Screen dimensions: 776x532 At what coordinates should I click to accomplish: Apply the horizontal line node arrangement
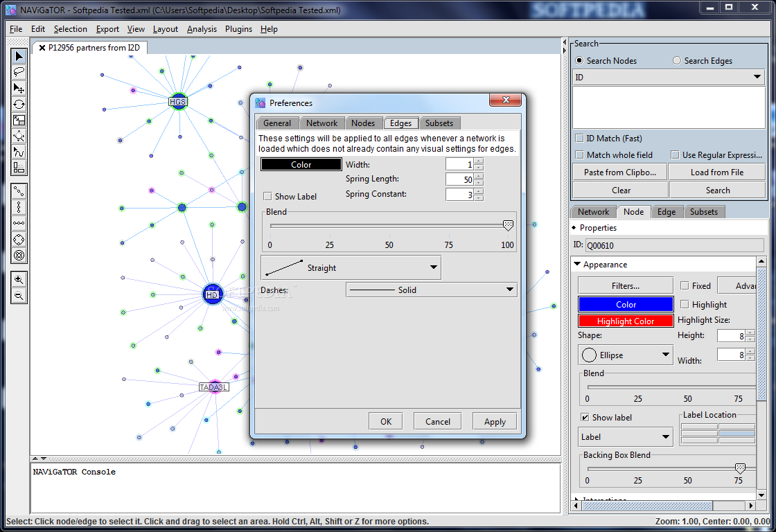coord(19,223)
